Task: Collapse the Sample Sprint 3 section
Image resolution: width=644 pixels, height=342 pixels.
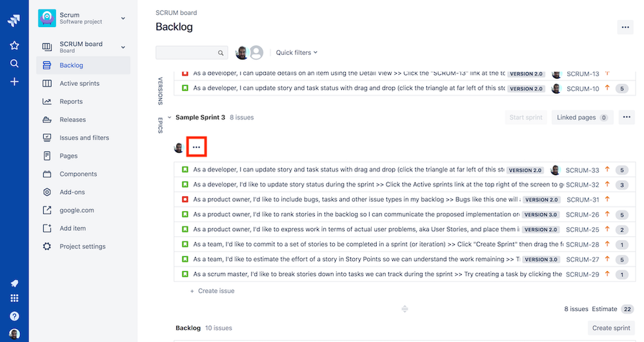Action: click(169, 117)
